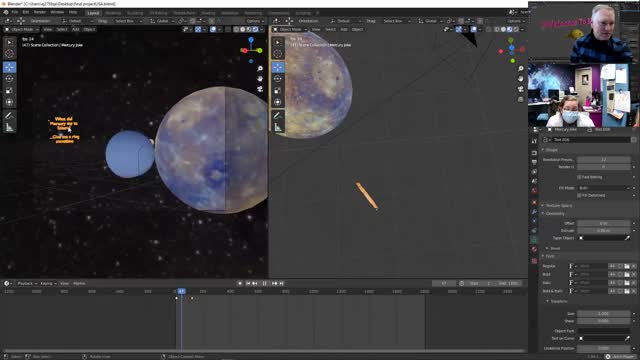Enable the Fast Editing checkbox
The image size is (640, 360).
tap(579, 177)
